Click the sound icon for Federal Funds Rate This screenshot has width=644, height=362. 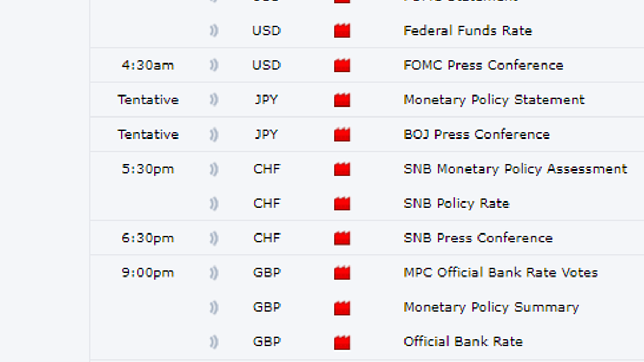(213, 31)
